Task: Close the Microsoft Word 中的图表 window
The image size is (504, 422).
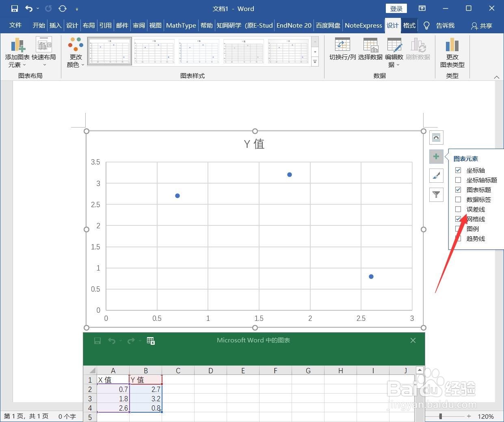Action: click(x=413, y=340)
